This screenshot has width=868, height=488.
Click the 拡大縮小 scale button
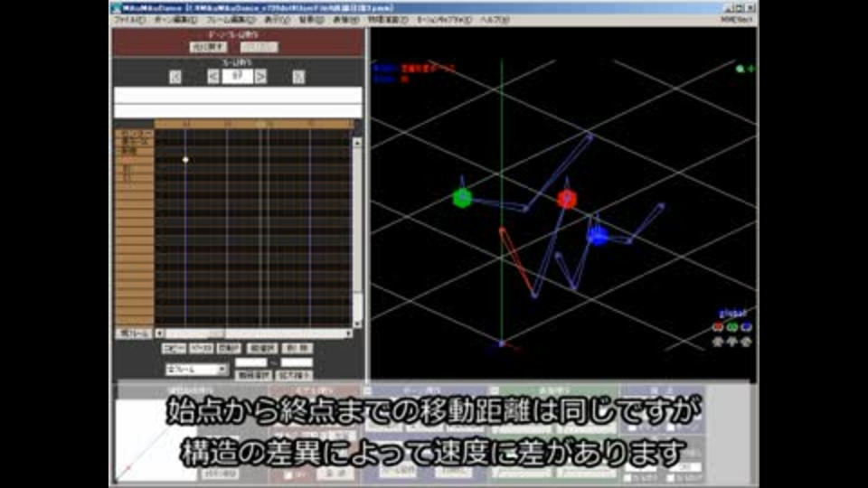click(295, 376)
